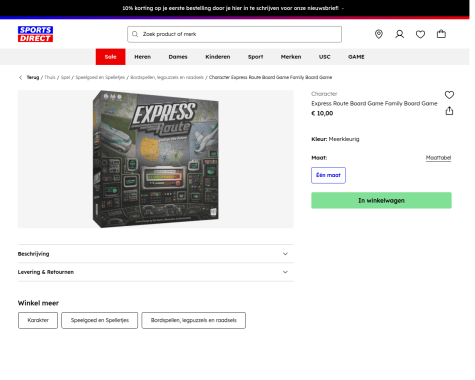
Task: Open the Express Route product image
Action: coord(156,159)
